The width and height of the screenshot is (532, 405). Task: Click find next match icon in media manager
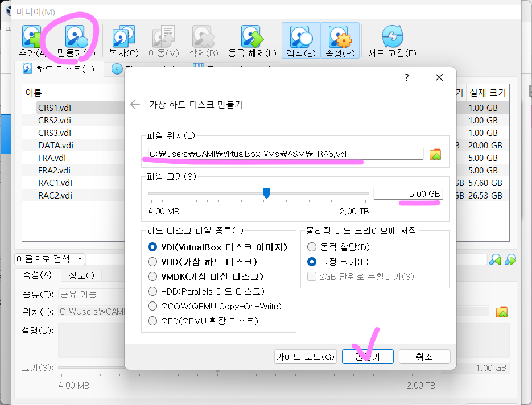(510, 260)
